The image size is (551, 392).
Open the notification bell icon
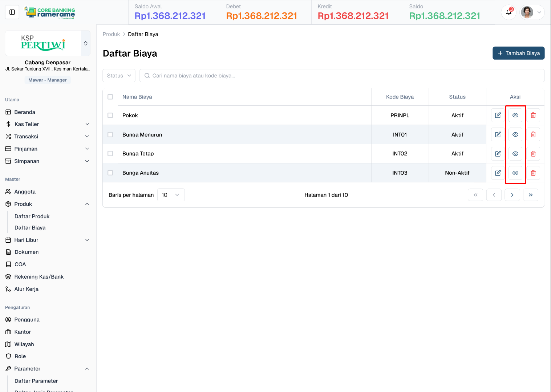click(x=508, y=12)
